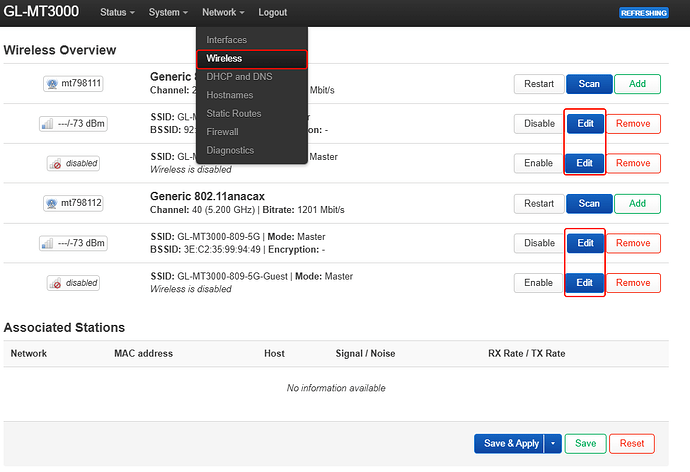Open Save & Apply dropdown arrow
This screenshot has height=472, width=690.
click(x=553, y=443)
